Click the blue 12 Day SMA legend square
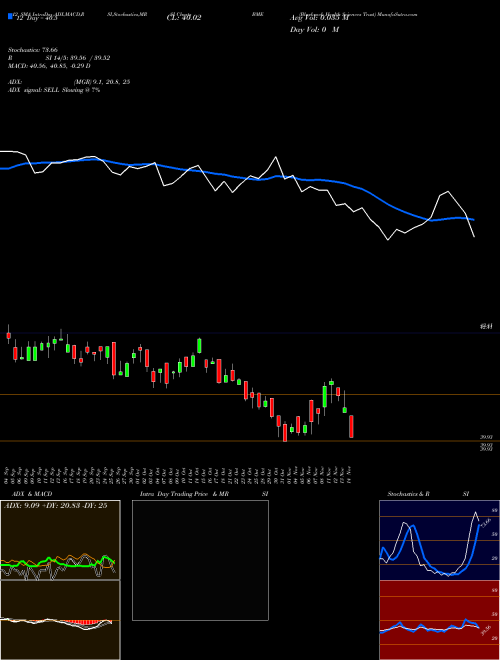Viewport: 500px width, 660px height. tap(10, 17)
